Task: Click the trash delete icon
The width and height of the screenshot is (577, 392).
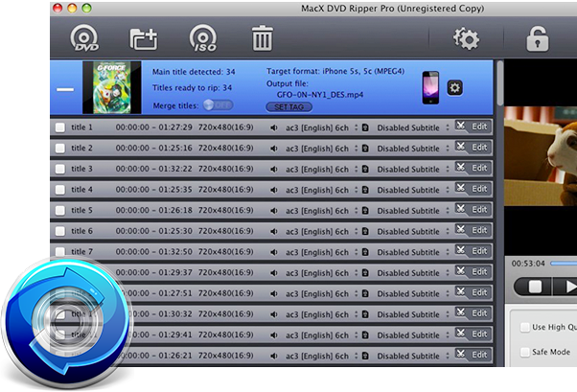Action: (x=262, y=39)
